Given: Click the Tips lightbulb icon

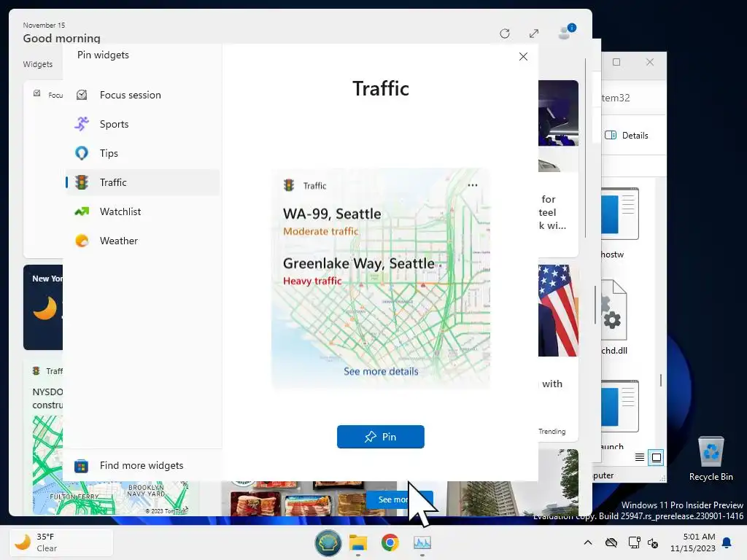Looking at the screenshot, I should [x=82, y=153].
